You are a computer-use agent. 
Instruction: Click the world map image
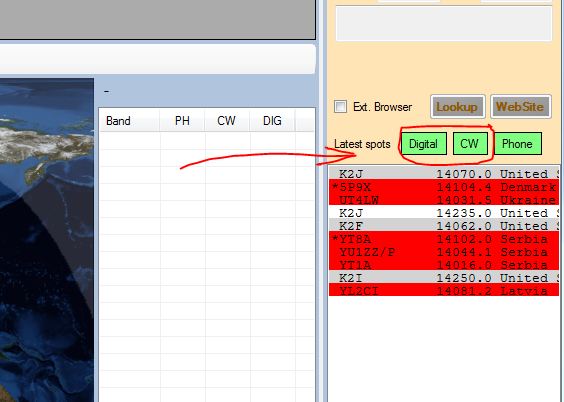(x=47, y=240)
